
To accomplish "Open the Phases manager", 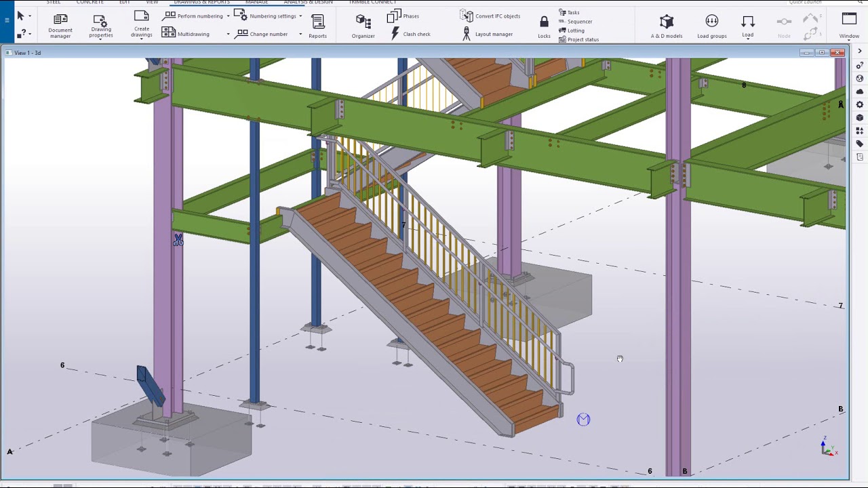I will pos(403,16).
